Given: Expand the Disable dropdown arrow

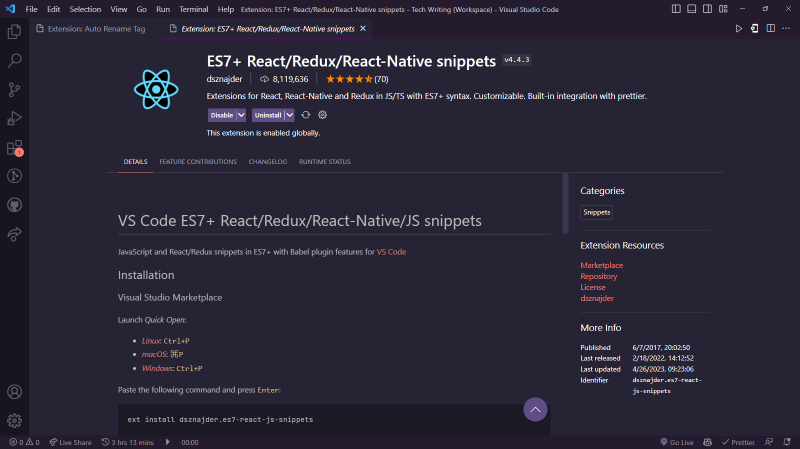Looking at the screenshot, I should coord(241,115).
